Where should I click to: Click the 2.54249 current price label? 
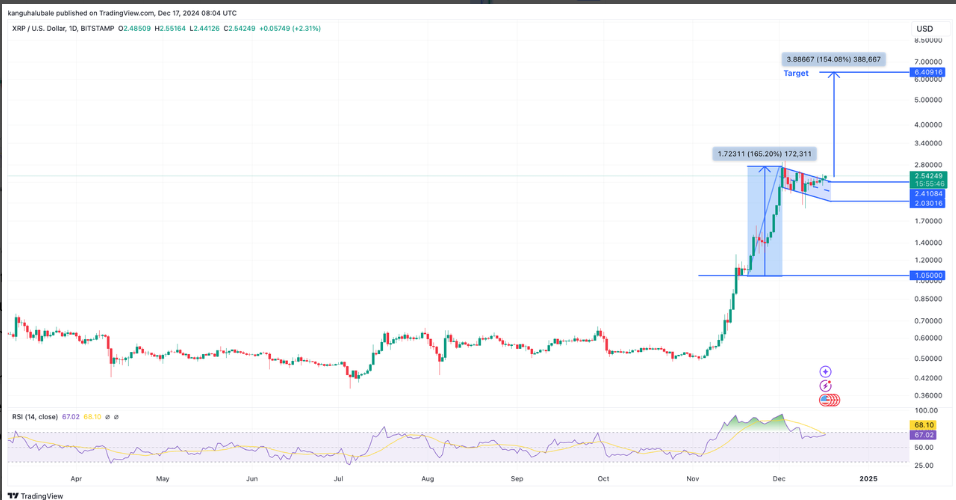926,176
